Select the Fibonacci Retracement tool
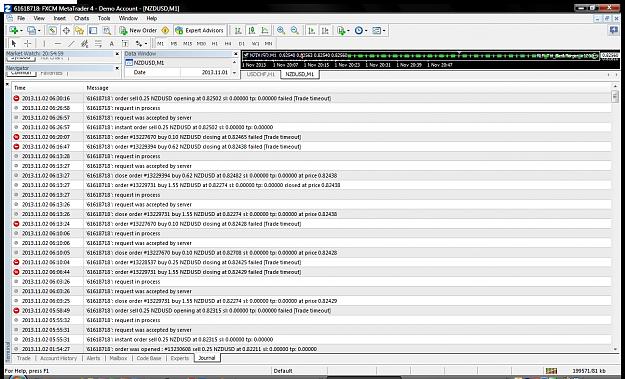 [x=98, y=43]
